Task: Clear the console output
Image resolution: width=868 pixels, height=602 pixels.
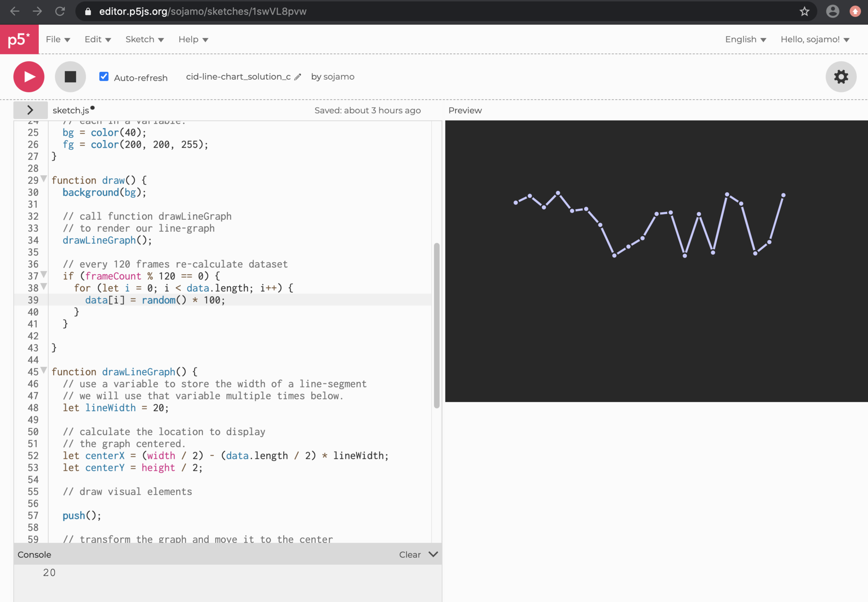Action: 409,554
